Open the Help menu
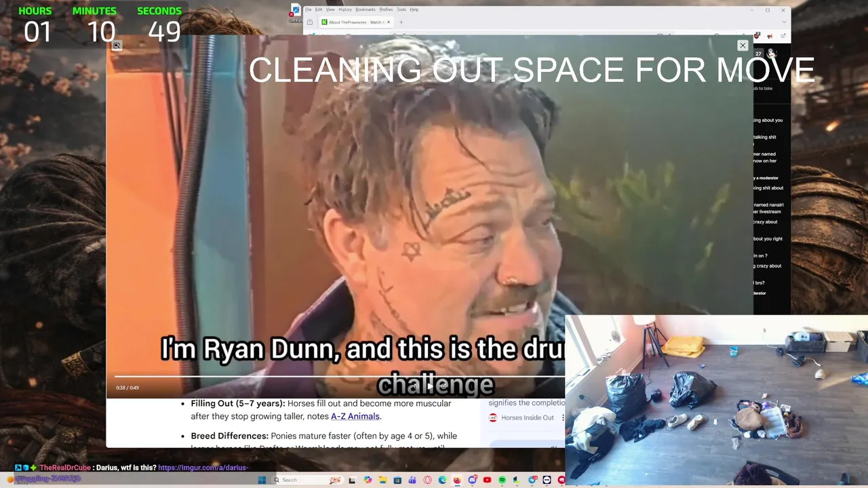 pos(414,9)
